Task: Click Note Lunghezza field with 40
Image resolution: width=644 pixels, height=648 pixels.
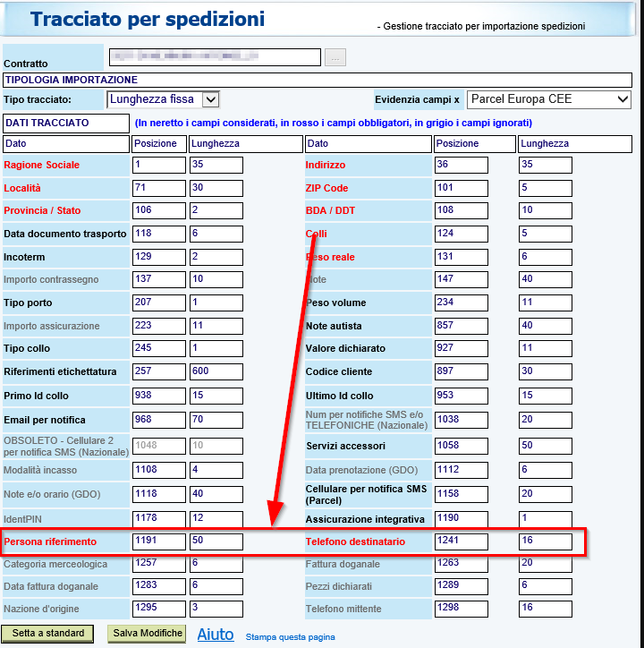Action: [x=546, y=279]
